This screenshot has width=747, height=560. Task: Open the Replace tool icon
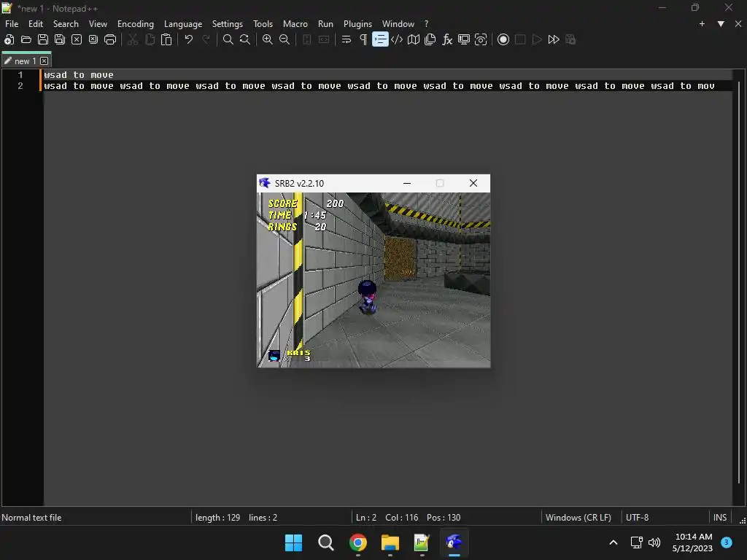click(x=245, y=39)
